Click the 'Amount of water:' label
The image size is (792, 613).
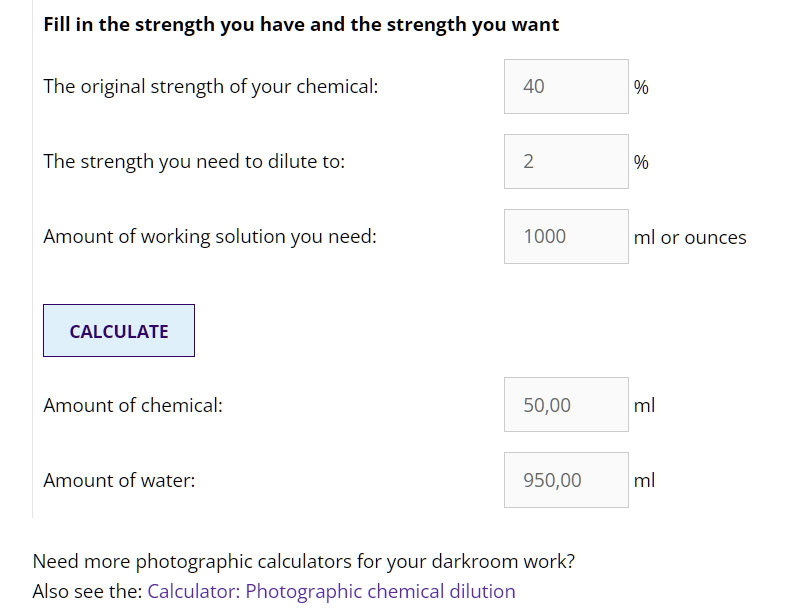119,480
